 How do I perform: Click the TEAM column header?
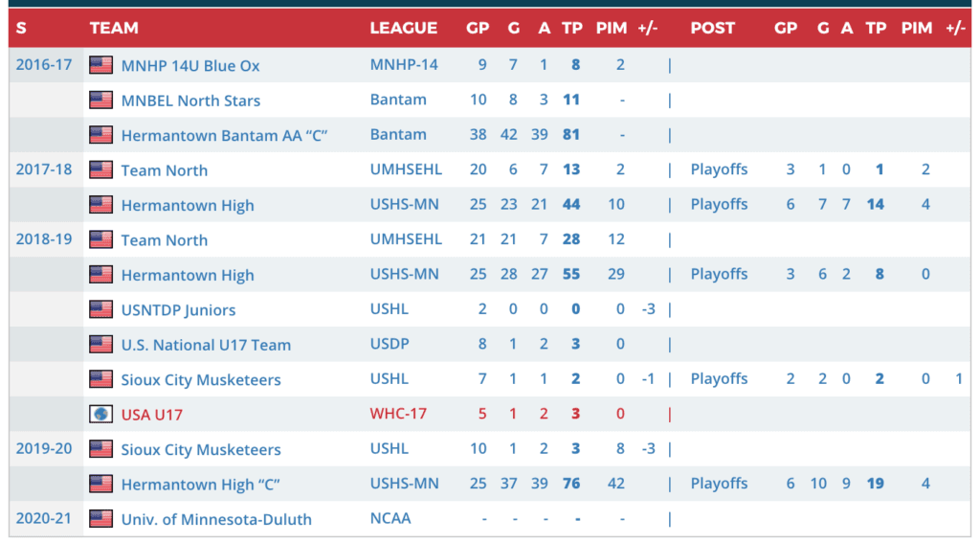click(114, 28)
